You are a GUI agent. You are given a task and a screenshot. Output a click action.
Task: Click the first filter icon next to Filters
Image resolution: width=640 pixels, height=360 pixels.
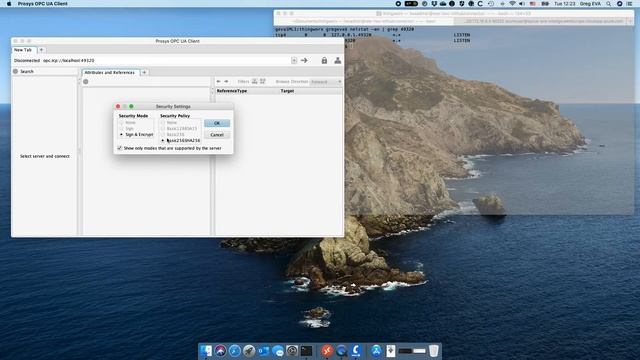coord(254,82)
